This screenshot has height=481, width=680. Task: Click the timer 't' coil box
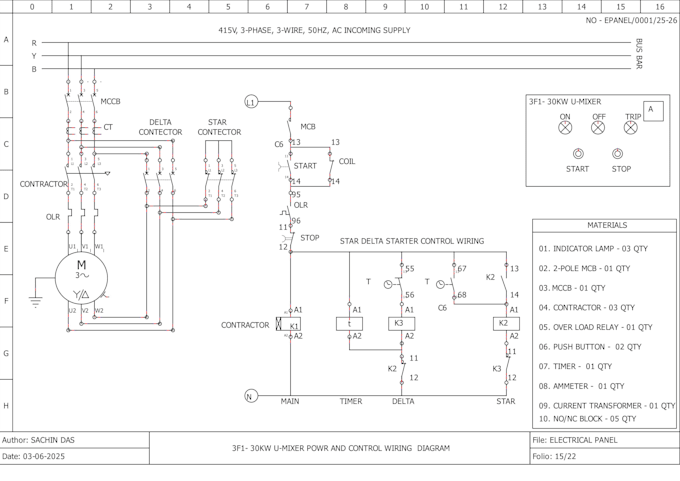pos(350,324)
